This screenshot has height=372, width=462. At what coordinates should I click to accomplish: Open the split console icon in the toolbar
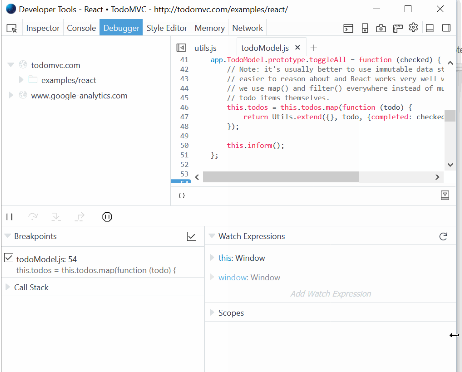click(x=348, y=28)
